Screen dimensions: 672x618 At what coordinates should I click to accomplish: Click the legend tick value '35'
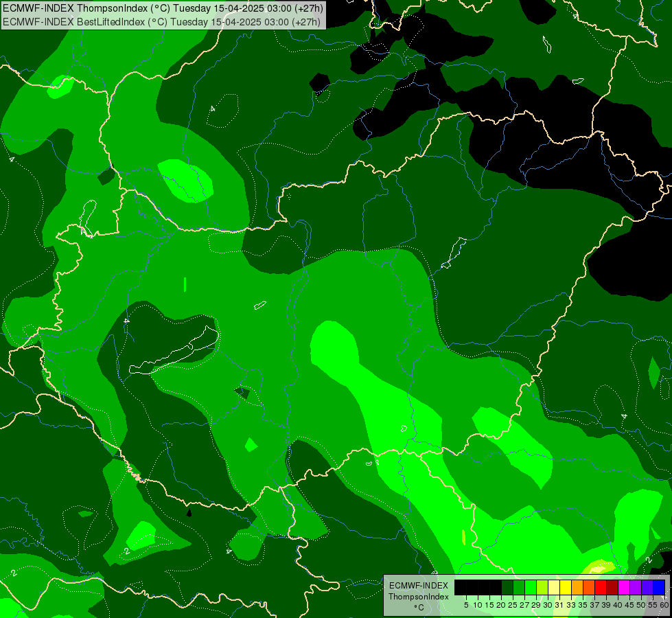[x=583, y=605]
